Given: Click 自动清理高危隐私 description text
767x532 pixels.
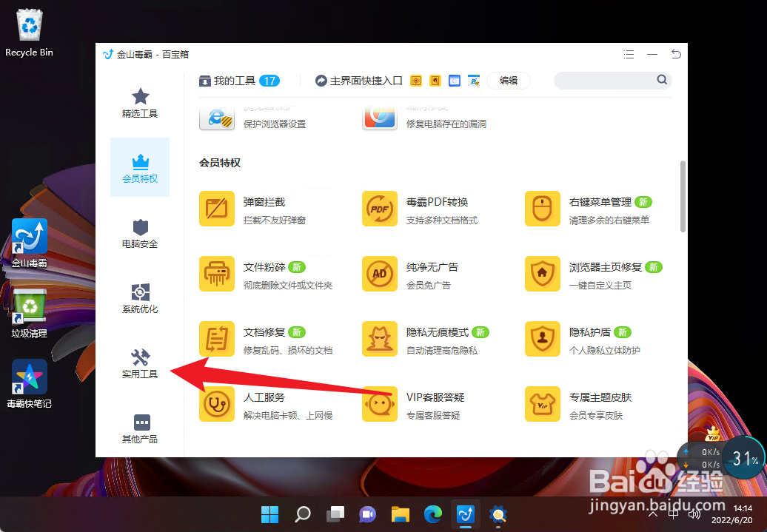Looking at the screenshot, I should (442, 350).
